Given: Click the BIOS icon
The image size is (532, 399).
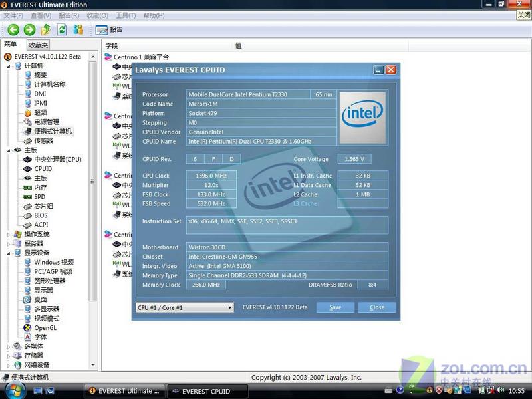Looking at the screenshot, I should tap(28, 215).
